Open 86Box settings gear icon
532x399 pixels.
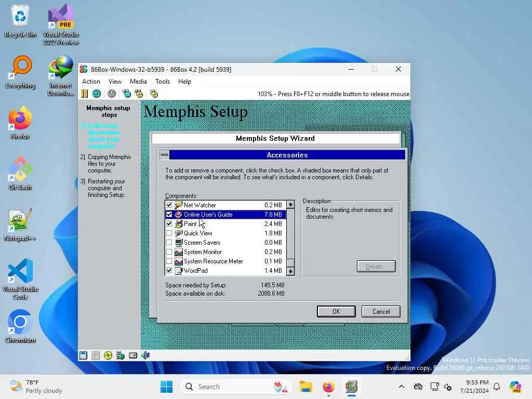(154, 94)
